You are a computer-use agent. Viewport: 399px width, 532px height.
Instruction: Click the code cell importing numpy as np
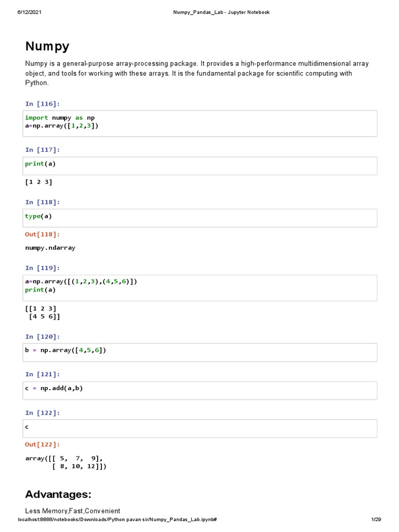(x=200, y=123)
